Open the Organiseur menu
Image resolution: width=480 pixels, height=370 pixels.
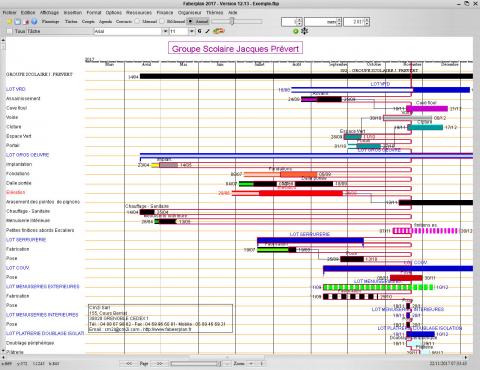[x=189, y=12]
